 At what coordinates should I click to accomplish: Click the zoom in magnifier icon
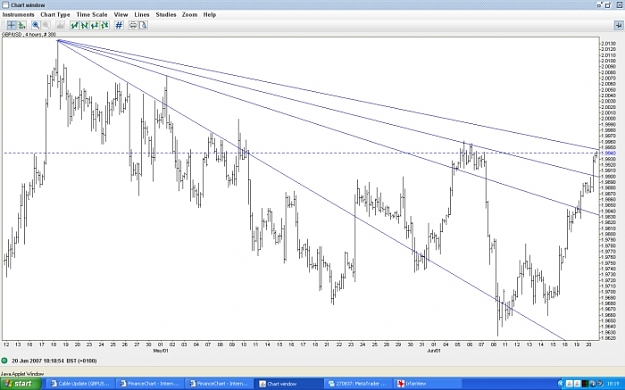[35, 26]
